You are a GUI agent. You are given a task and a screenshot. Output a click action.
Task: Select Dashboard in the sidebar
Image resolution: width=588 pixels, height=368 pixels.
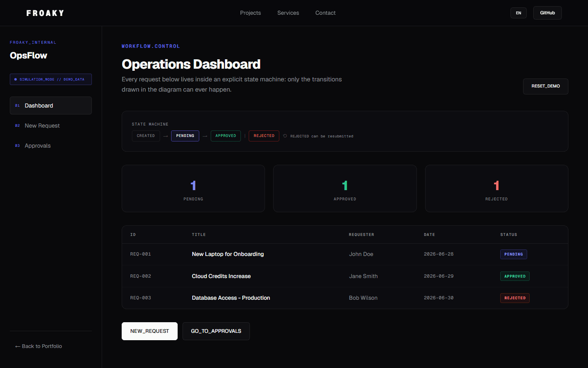(x=51, y=105)
